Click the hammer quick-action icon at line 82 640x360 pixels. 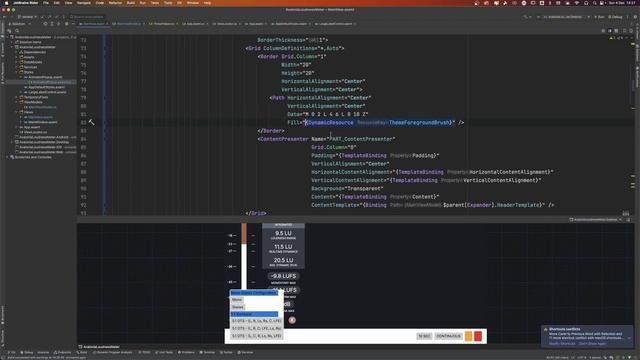pos(91,122)
